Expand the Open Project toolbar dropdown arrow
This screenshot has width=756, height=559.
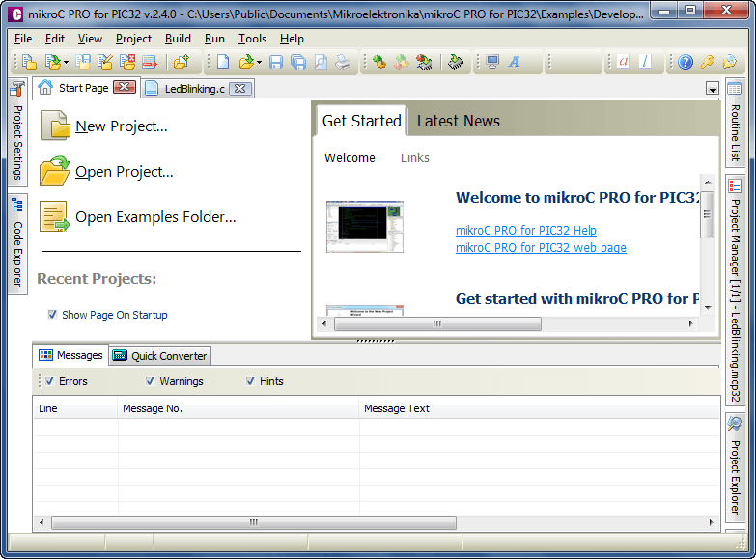(x=66, y=62)
